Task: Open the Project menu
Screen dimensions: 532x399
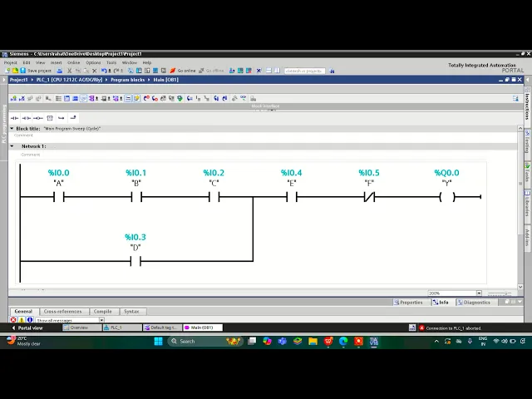Action: pyautogui.click(x=10, y=63)
